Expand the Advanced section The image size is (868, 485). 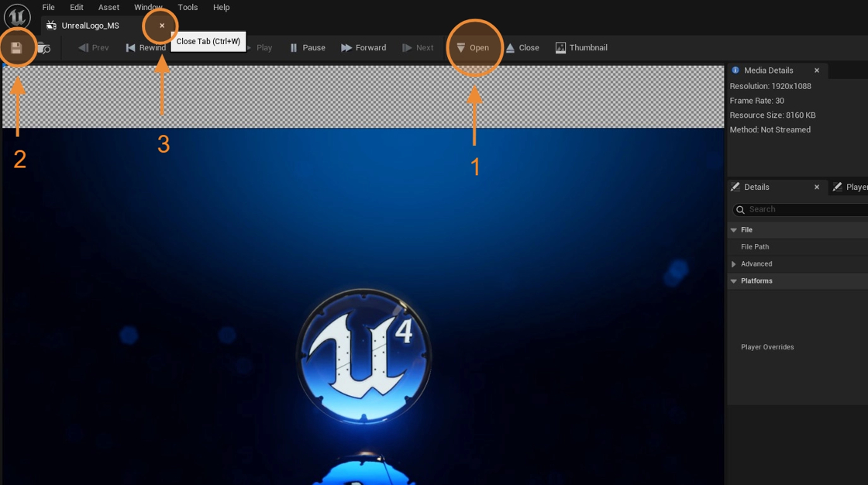click(733, 264)
